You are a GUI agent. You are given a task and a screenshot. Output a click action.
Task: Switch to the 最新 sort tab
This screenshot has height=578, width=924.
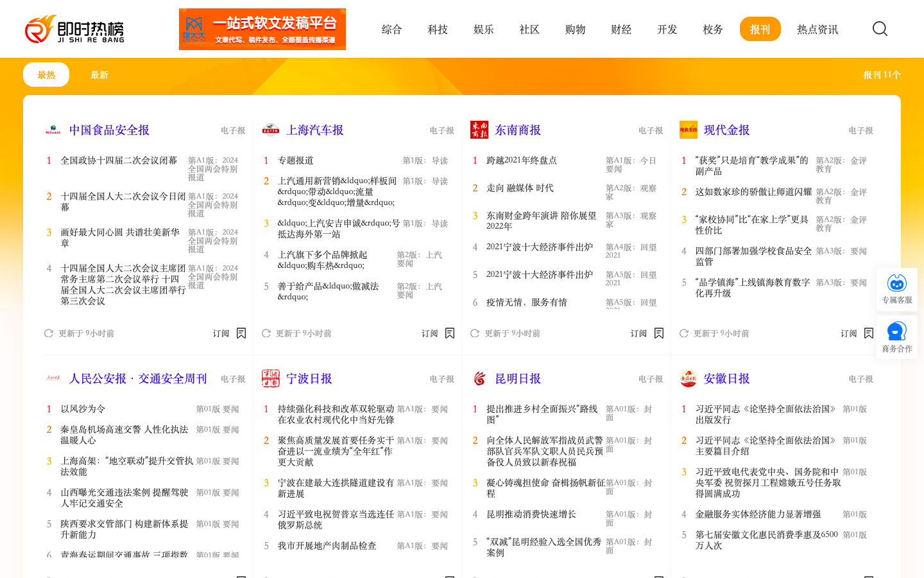tap(99, 74)
